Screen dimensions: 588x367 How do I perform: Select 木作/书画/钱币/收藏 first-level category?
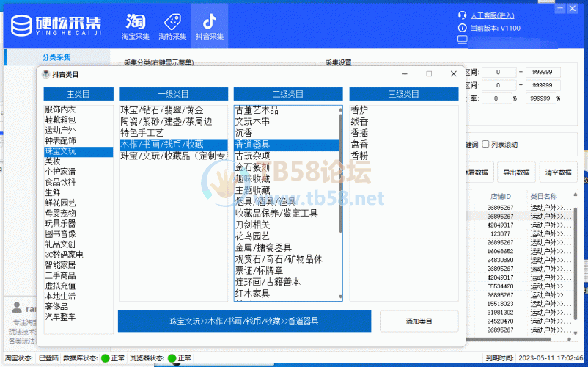[x=173, y=145]
